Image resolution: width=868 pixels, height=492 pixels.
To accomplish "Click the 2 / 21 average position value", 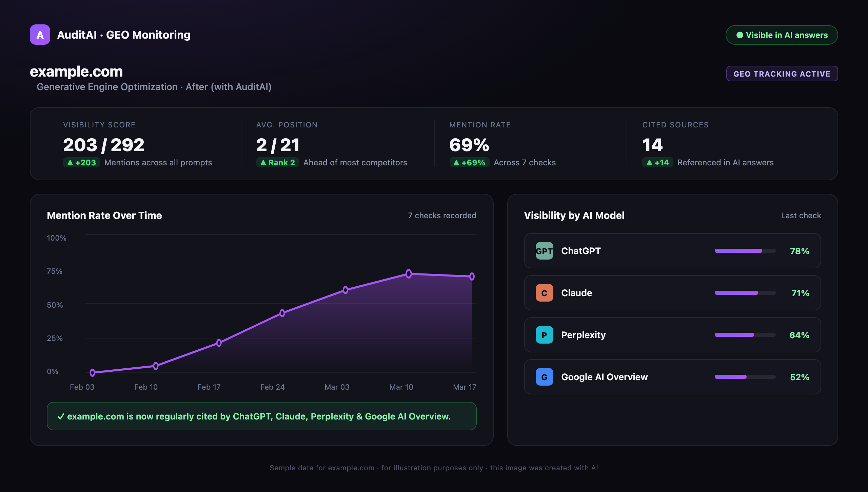I will pyautogui.click(x=278, y=145).
